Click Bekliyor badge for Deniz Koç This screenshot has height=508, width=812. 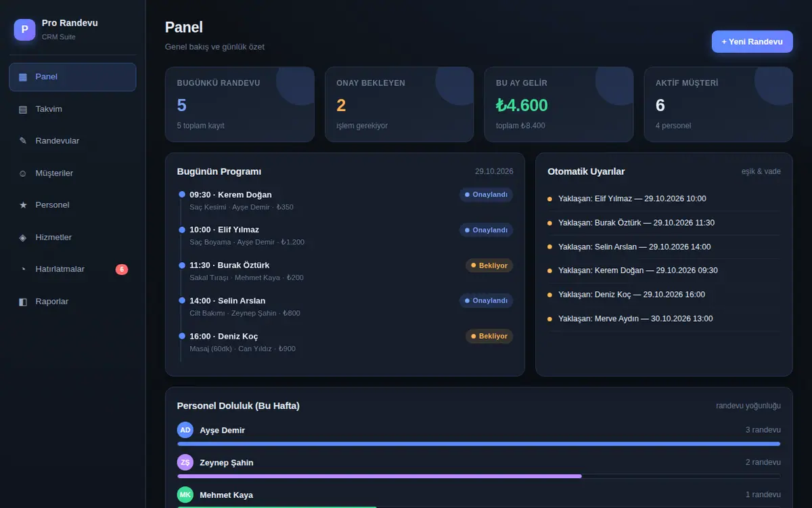(x=489, y=336)
